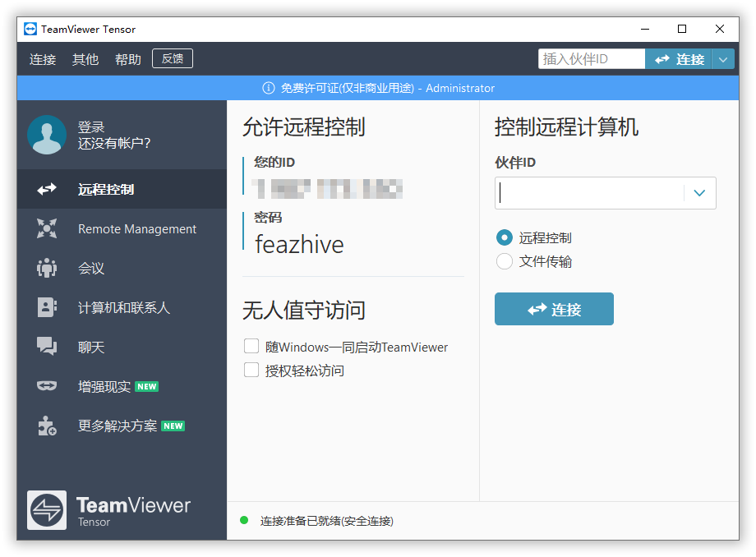Click the 无人值守访问 heading
Image resolution: width=756 pixels, height=557 pixels.
[x=304, y=310]
